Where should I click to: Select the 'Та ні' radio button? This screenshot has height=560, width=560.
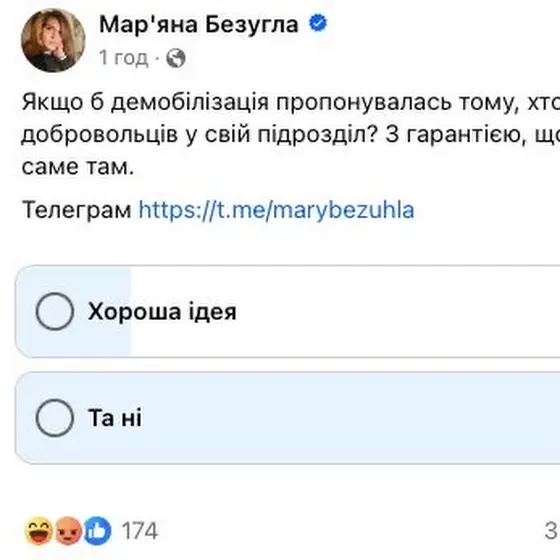click(55, 418)
